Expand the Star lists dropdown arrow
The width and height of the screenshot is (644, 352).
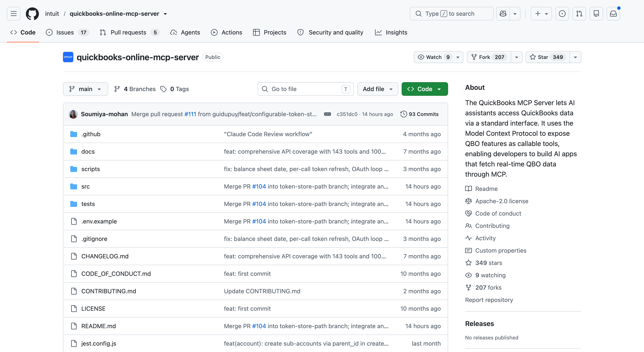[575, 57]
